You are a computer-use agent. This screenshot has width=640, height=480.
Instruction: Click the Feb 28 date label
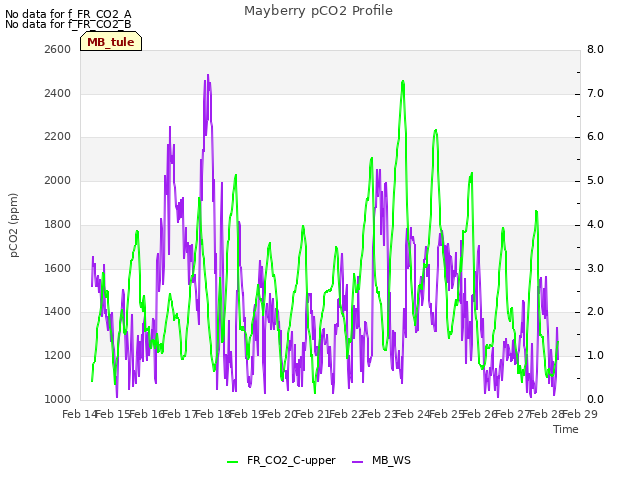[547, 414]
